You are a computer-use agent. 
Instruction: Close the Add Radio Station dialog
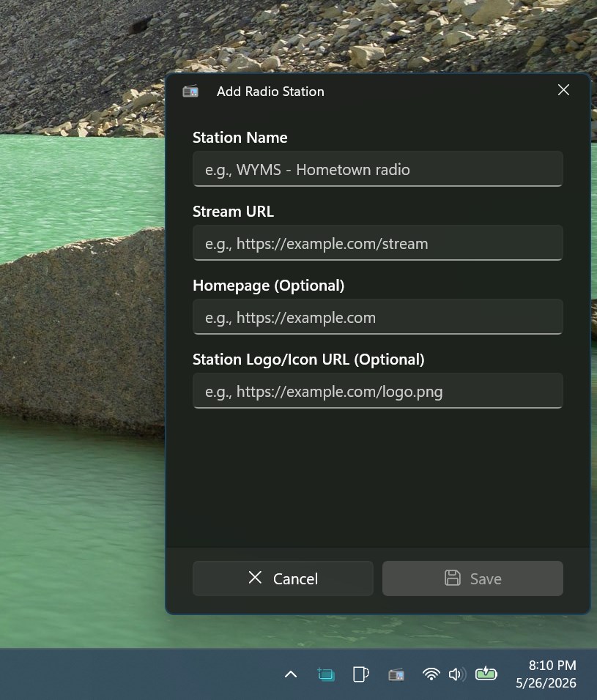[563, 90]
